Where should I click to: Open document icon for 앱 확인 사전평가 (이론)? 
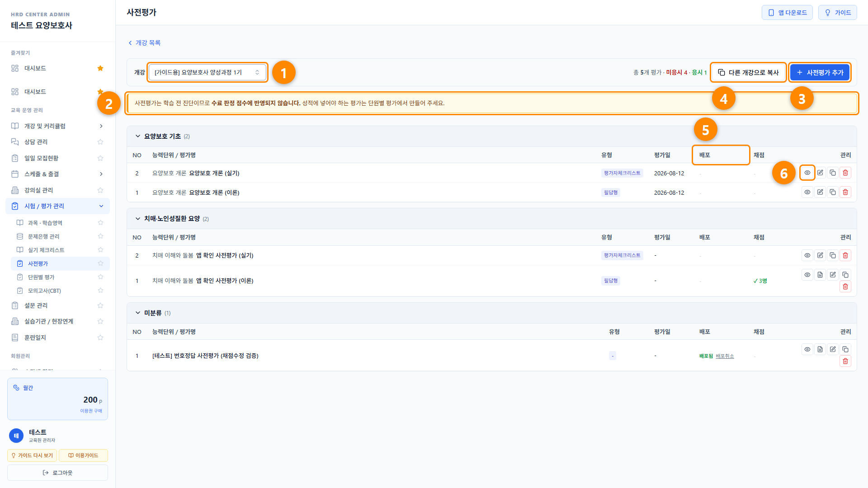820,275
